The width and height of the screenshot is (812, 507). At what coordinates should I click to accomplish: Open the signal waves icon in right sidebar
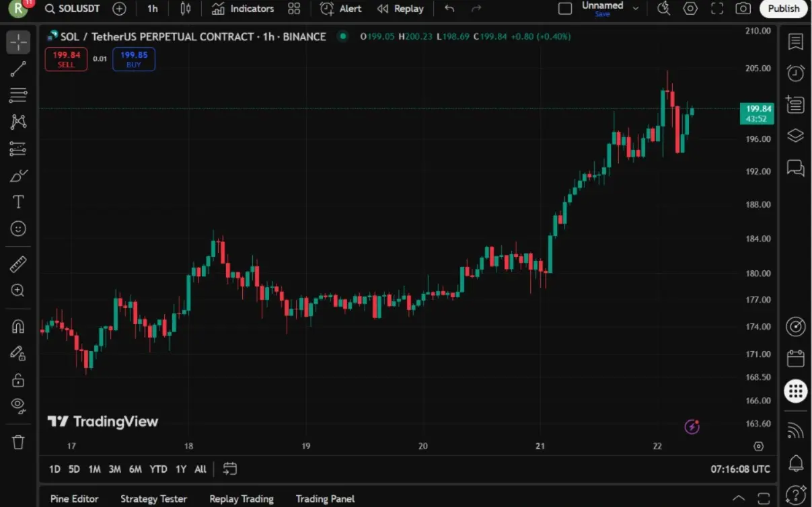pos(796,430)
